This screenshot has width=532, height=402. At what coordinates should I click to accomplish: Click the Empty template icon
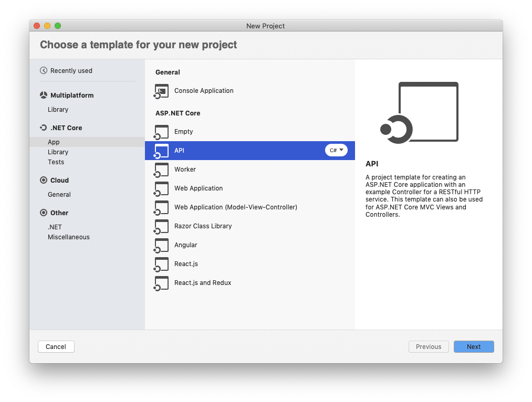click(x=161, y=132)
